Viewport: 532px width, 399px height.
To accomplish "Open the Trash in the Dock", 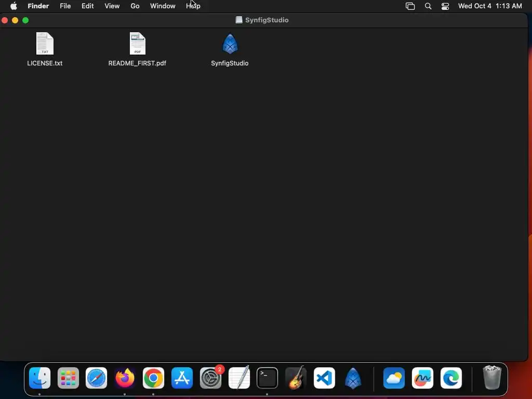I will point(492,378).
